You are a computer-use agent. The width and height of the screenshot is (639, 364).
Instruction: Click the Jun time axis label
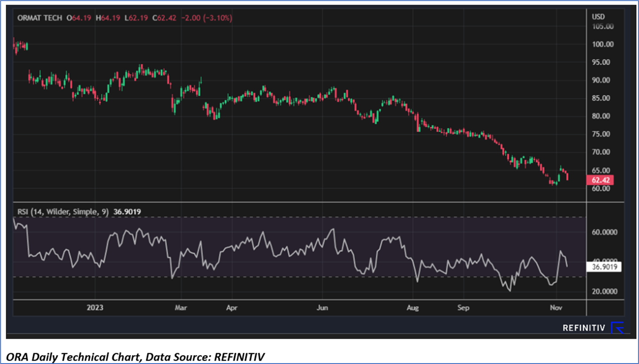(322, 307)
